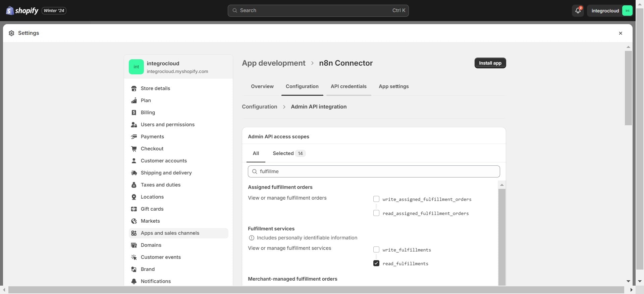Viewport: 644px width, 294px height.
Task: Click the Shipping and delivery truck icon
Action: coord(134,173)
